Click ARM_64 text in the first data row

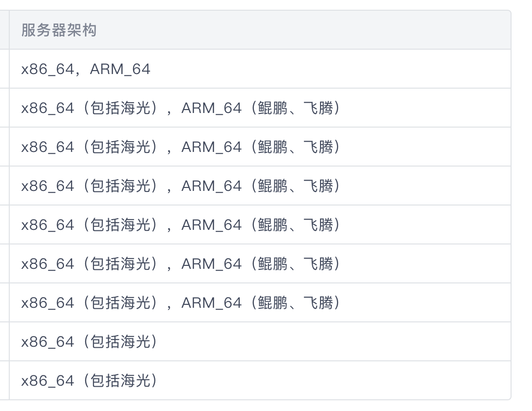coord(120,69)
